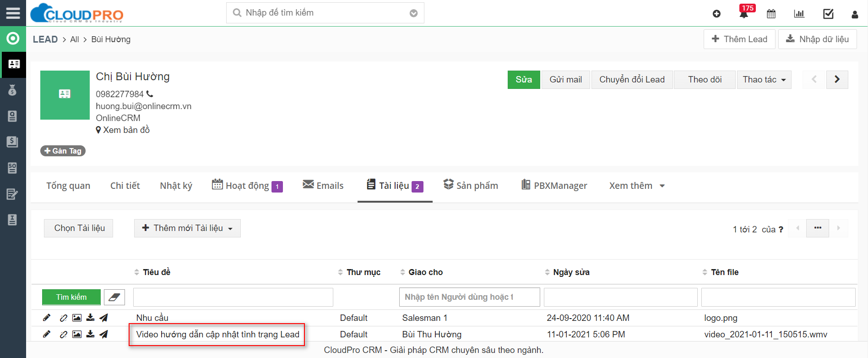868x358 pixels.
Task: Expand the Thao tác dropdown
Action: click(x=764, y=80)
